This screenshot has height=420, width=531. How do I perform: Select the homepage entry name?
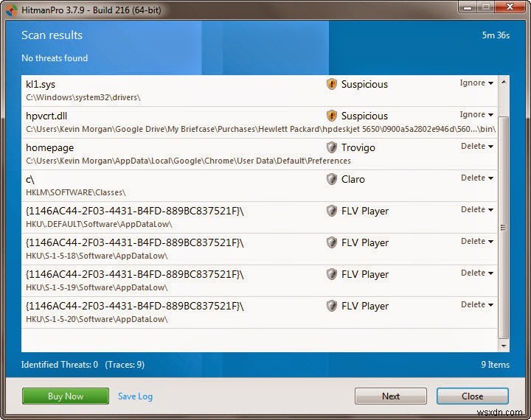coord(50,148)
